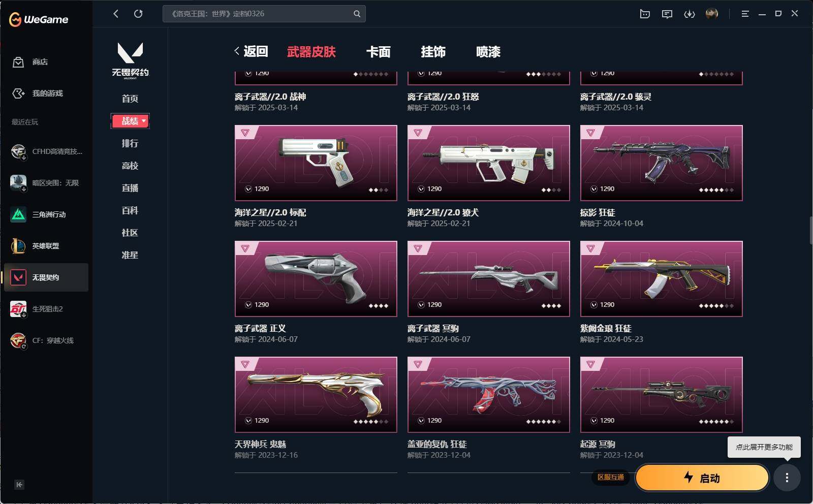
Task: Select 英雄联盟 in recently played list
Action: tap(46, 246)
